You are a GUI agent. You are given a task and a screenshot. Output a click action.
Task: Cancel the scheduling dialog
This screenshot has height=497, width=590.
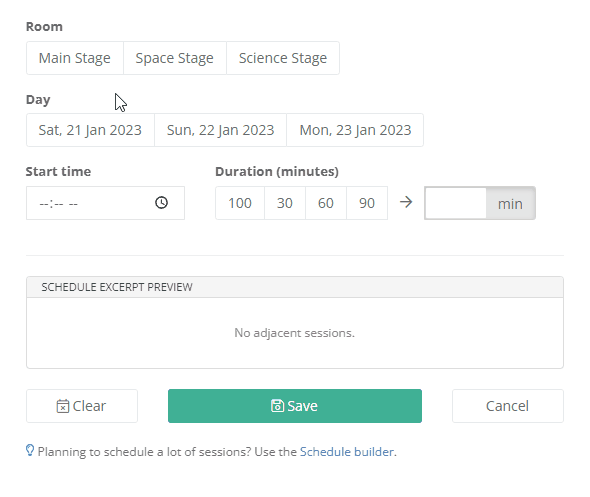[x=508, y=406]
